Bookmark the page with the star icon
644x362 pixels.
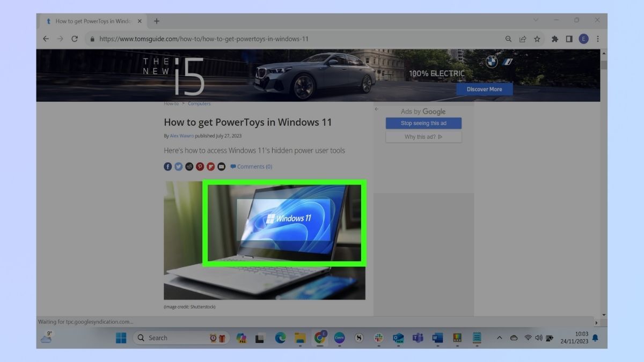(537, 39)
